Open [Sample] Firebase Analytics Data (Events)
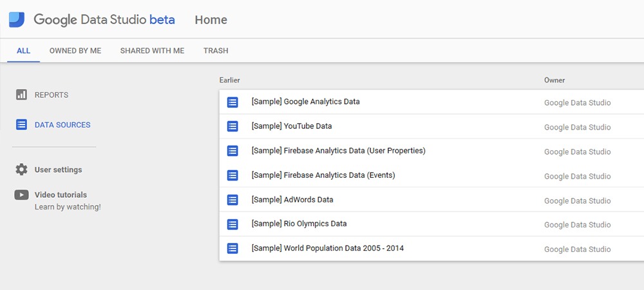 pos(323,175)
